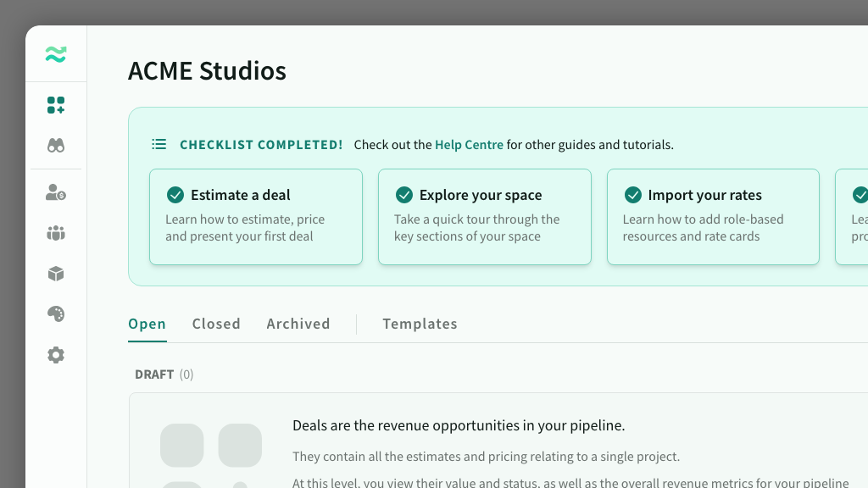The width and height of the screenshot is (868, 488).
Task: Click the cube icon in the sidebar
Action: tap(56, 274)
